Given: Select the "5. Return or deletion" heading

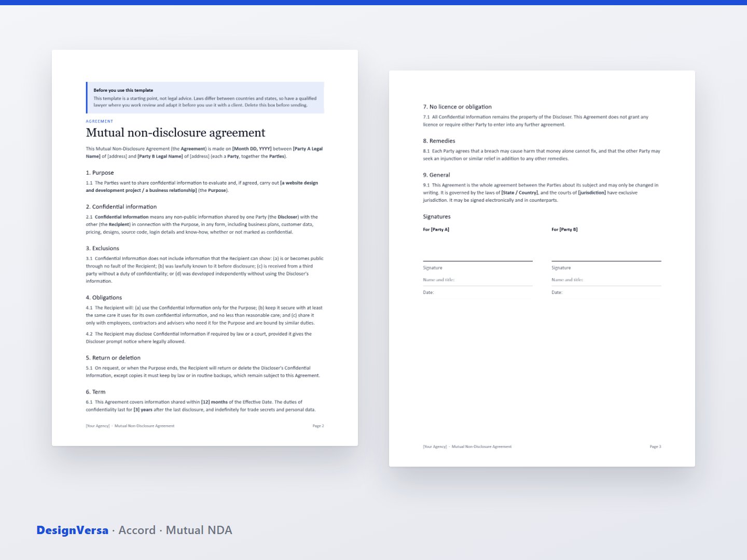Looking at the screenshot, I should [113, 358].
